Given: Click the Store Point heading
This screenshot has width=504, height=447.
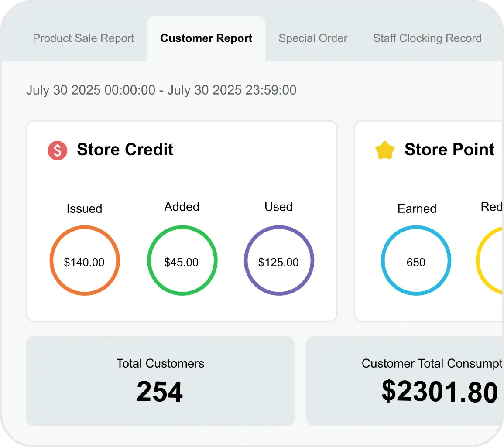Looking at the screenshot, I should (x=449, y=150).
